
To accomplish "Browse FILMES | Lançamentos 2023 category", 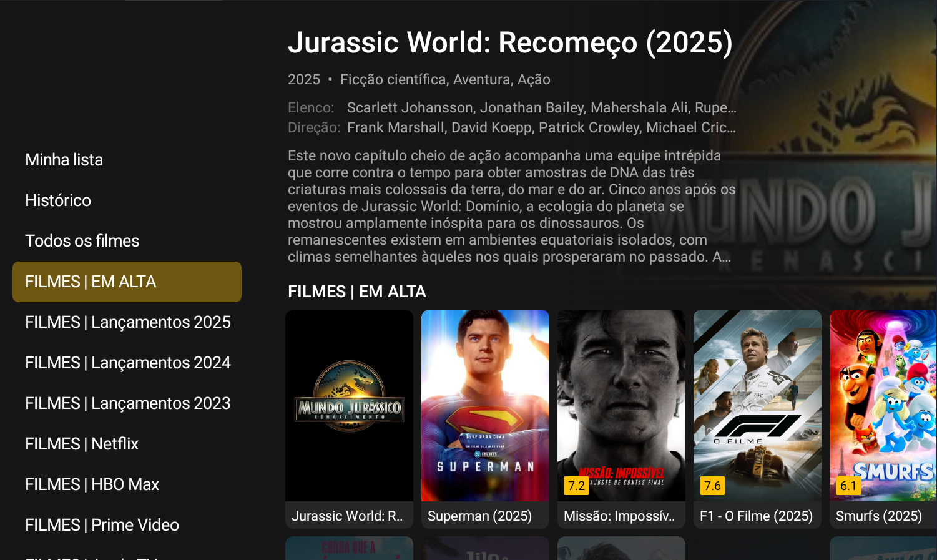I will (127, 403).
